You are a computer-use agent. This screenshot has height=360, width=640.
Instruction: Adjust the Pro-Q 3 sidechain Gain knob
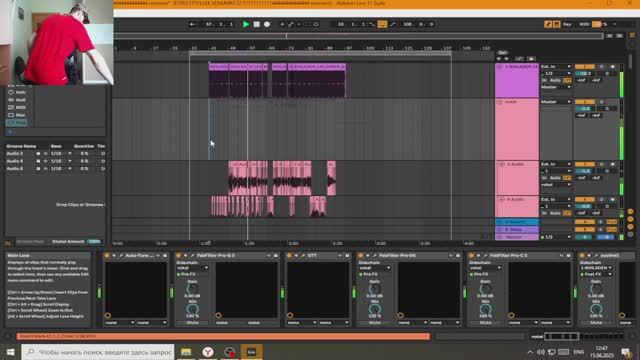pos(192,289)
